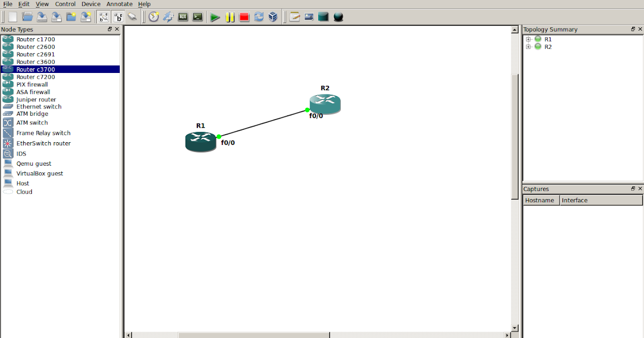
Task: Reload all devices via the refresh icon
Action: [x=259, y=17]
